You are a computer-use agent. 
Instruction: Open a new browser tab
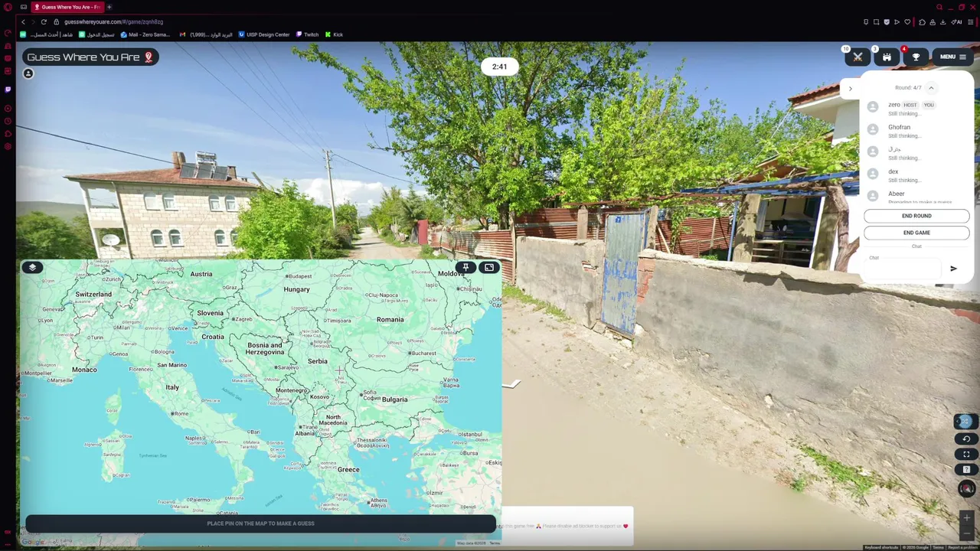[x=109, y=7]
